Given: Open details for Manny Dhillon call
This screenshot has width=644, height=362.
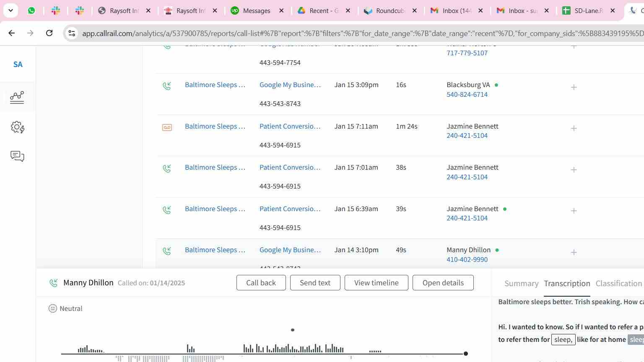Looking at the screenshot, I should pyautogui.click(x=443, y=283).
